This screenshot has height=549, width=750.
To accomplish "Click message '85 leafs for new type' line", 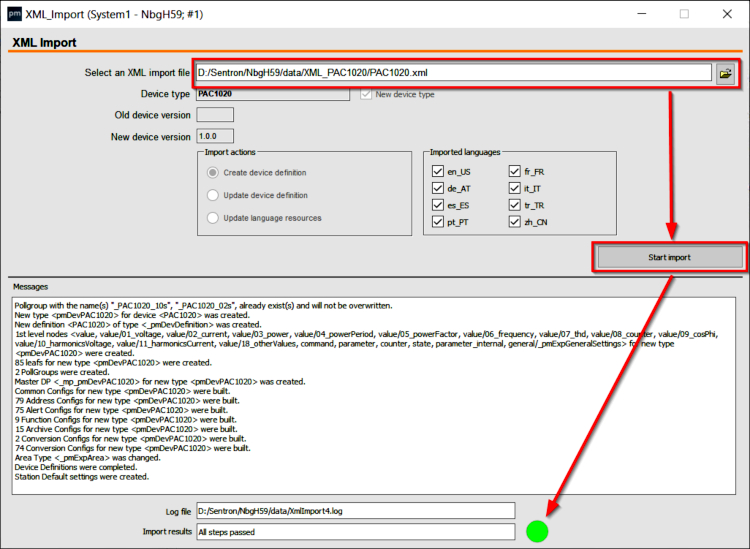I will tap(113, 362).
